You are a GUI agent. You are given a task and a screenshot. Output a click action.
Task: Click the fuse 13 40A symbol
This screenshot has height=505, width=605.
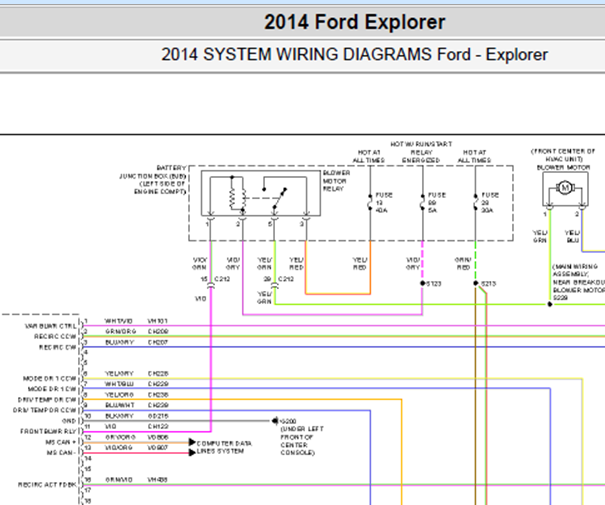tap(370, 203)
